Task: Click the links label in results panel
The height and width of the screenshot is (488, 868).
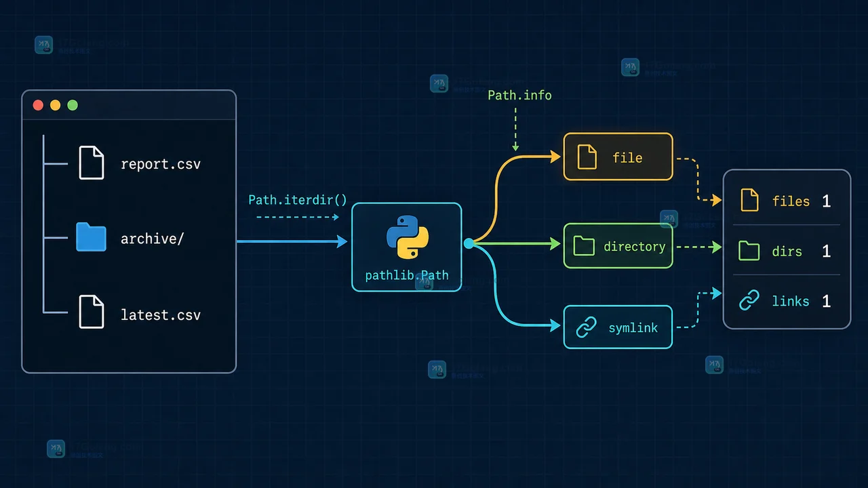Action: [791, 301]
